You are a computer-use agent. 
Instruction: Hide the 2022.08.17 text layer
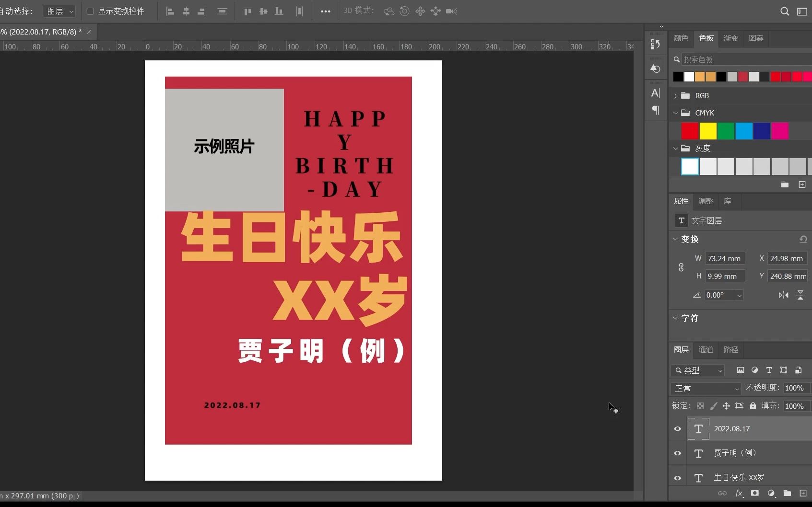(677, 429)
